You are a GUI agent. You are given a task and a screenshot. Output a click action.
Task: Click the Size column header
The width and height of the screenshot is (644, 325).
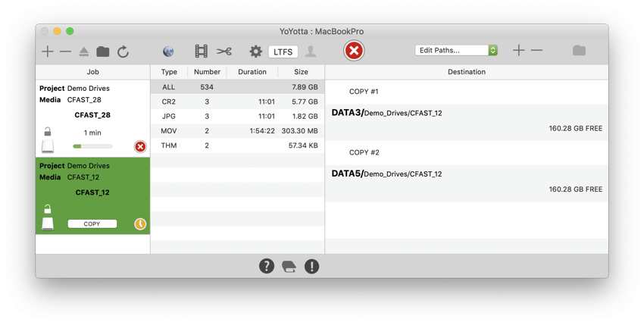point(301,72)
